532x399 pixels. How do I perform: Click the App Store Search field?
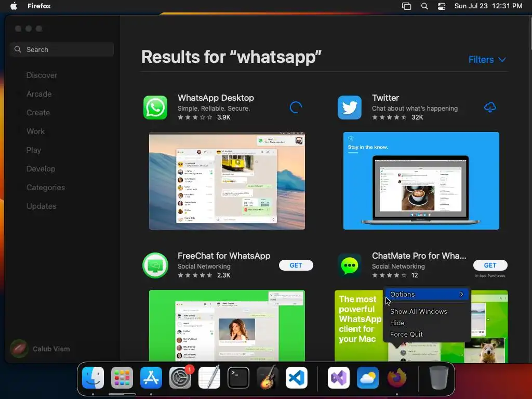pos(62,49)
